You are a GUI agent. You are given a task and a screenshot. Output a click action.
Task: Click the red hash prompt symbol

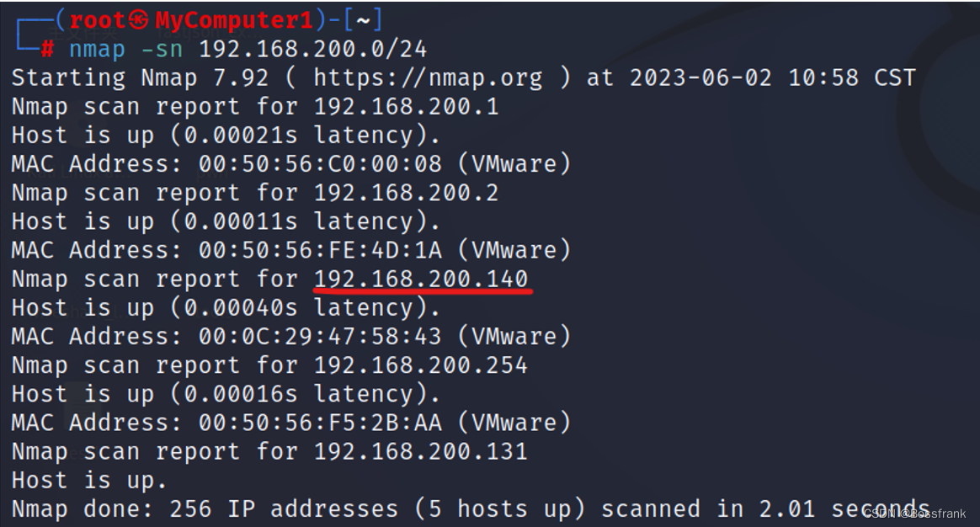coord(47,50)
